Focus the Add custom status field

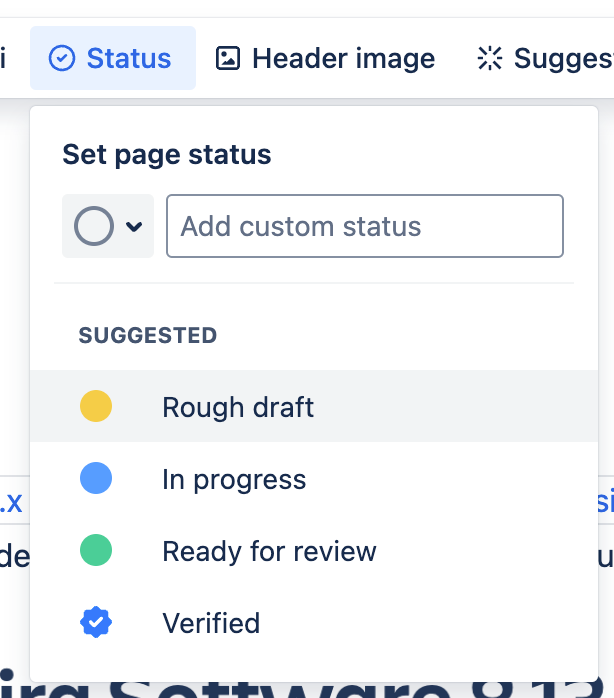pos(364,226)
